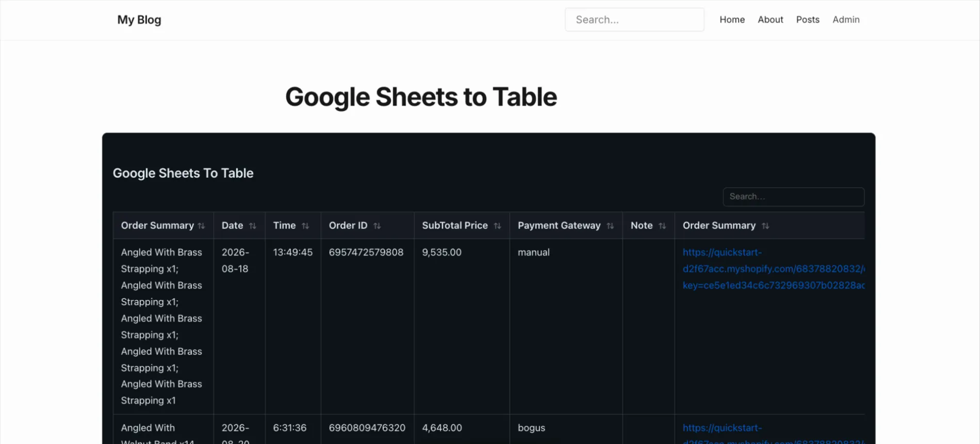Navigate to Posts
Screen dimensions: 980x444
[x=808, y=20]
